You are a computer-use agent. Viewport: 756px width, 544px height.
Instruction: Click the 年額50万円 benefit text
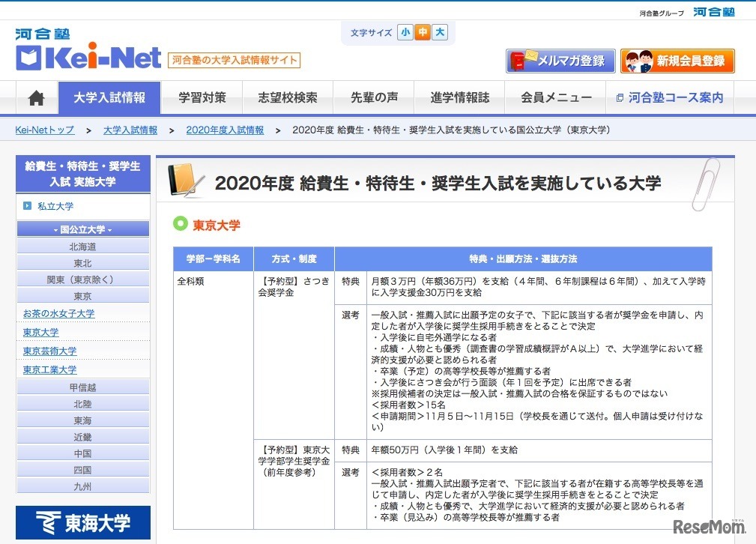444,450
